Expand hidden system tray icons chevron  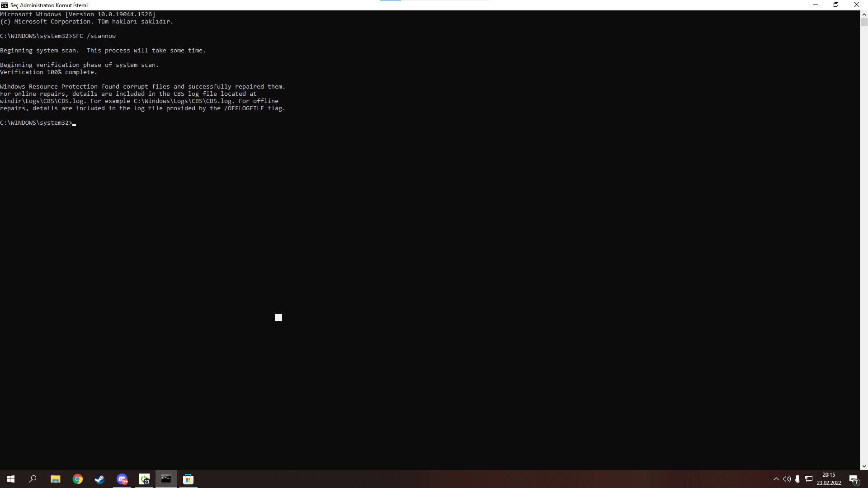click(x=776, y=479)
